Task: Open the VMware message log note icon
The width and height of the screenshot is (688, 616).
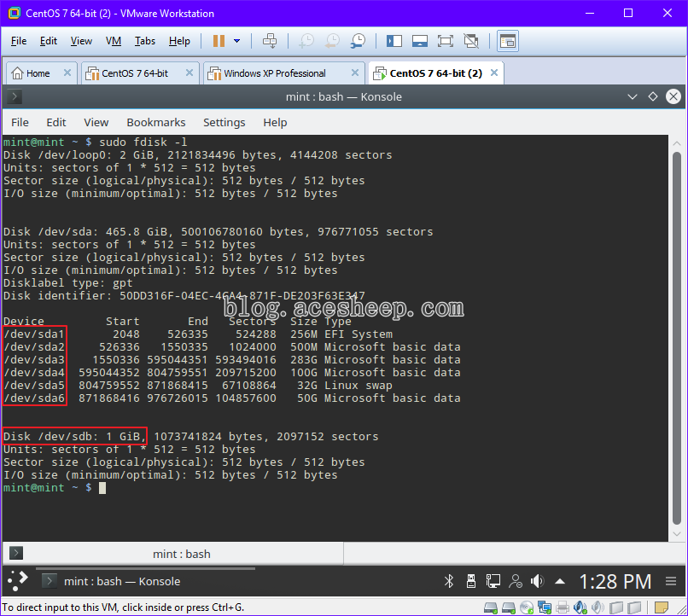Action: pyautogui.click(x=662, y=607)
